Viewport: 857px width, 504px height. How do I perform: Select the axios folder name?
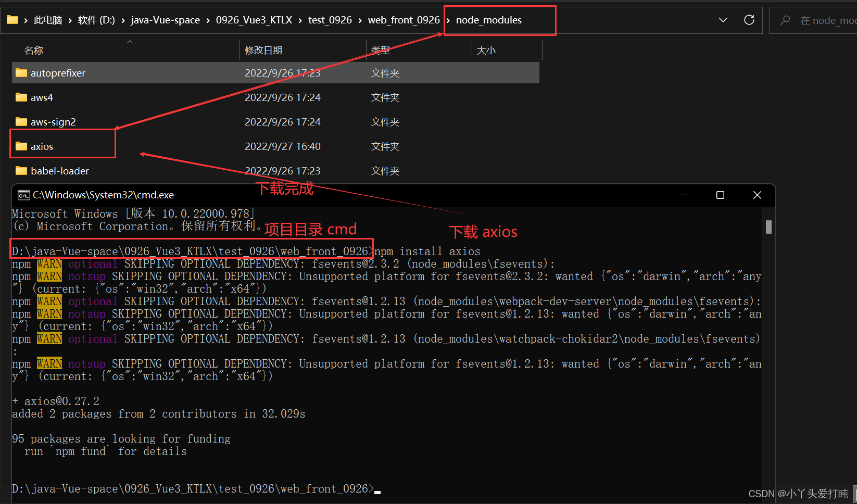click(x=42, y=147)
